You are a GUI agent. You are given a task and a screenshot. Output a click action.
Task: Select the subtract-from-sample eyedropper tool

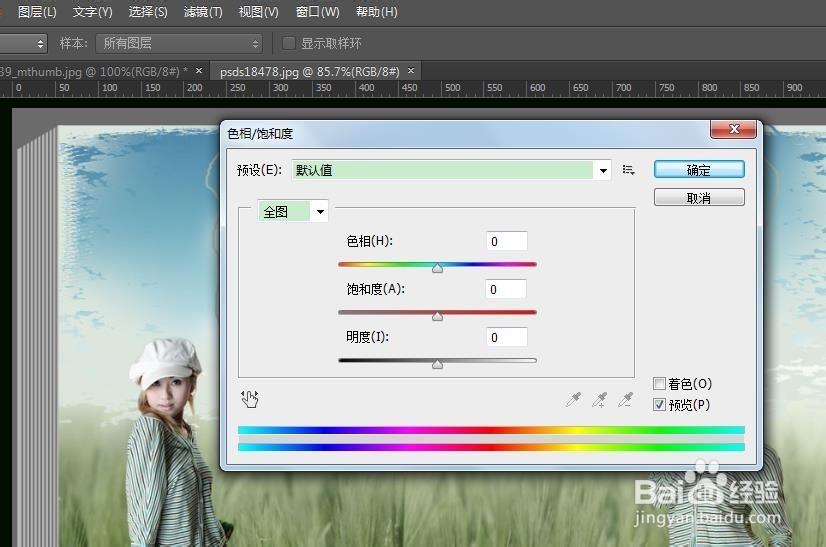(x=625, y=399)
